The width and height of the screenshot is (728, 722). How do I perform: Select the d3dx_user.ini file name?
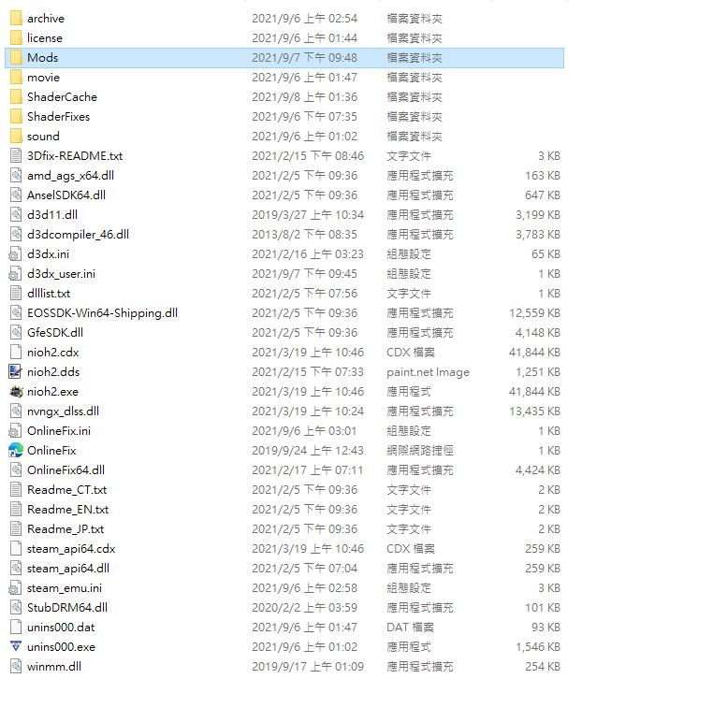(x=61, y=273)
